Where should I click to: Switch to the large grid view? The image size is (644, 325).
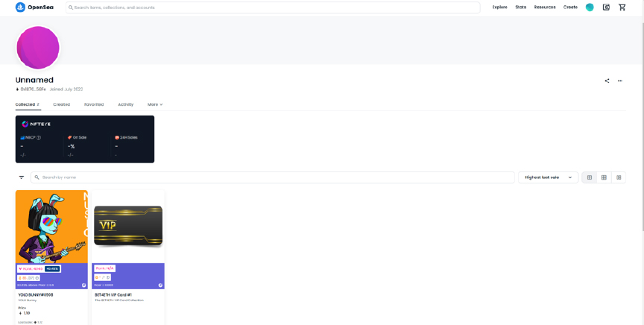coord(590,177)
